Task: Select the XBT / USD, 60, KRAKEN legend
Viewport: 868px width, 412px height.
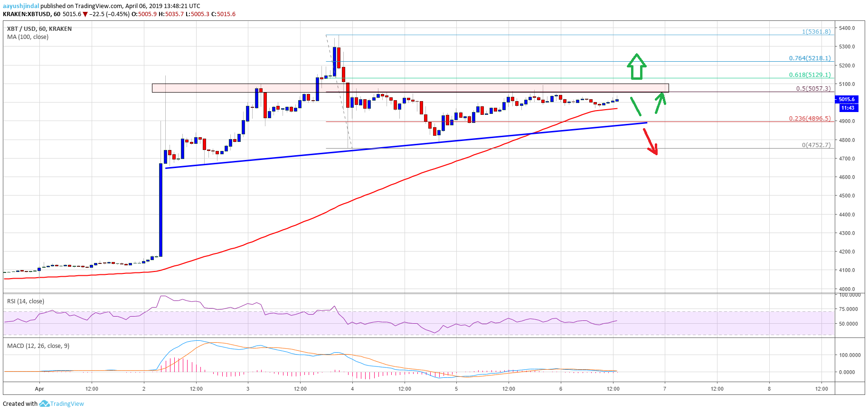Action: (39, 29)
